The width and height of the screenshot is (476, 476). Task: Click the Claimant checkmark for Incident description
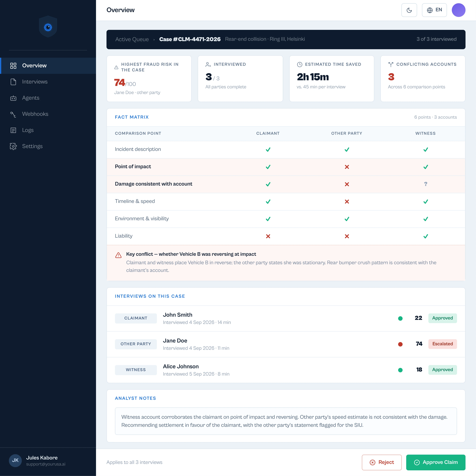click(x=268, y=150)
